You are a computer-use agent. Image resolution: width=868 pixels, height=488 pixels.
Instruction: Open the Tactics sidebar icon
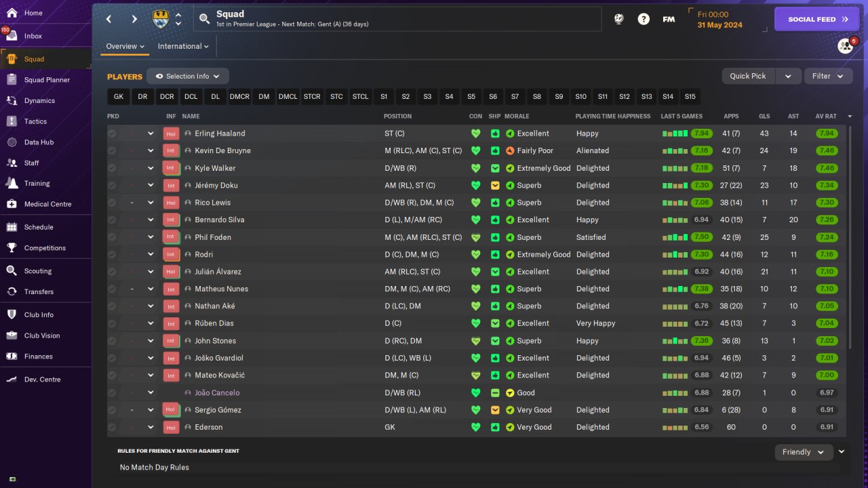point(12,121)
